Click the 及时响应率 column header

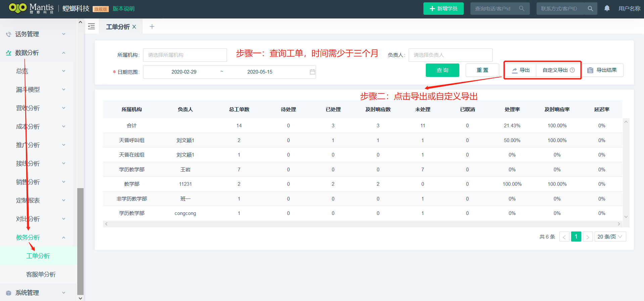tap(557, 110)
